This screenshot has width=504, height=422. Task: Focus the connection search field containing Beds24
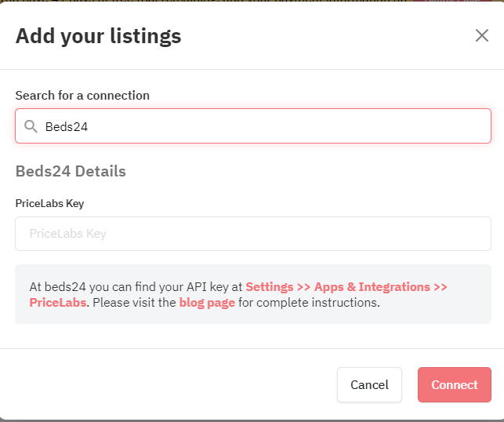click(x=253, y=126)
